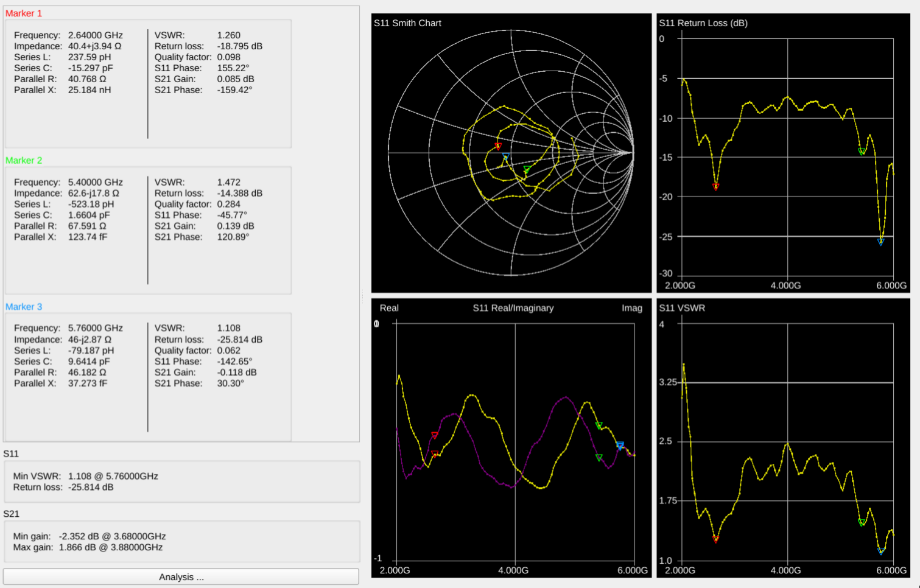Click the Min VSWR result text

pyautogui.click(x=85, y=476)
